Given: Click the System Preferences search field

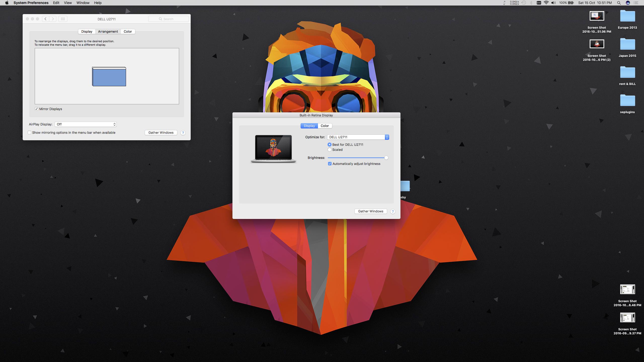Looking at the screenshot, I should [x=169, y=19].
